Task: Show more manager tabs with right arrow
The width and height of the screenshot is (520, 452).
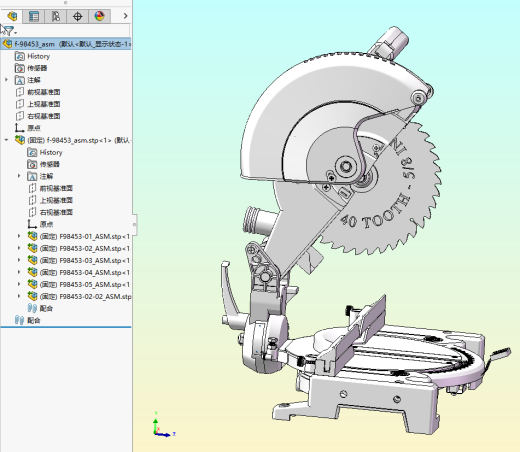Action: pos(125,16)
